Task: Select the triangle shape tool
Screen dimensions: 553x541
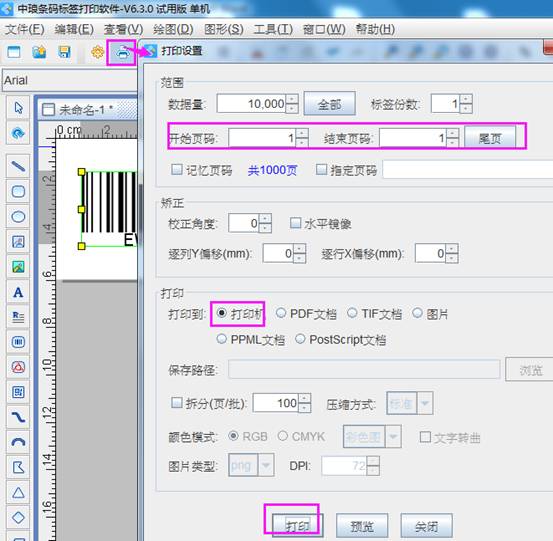Action: click(18, 493)
